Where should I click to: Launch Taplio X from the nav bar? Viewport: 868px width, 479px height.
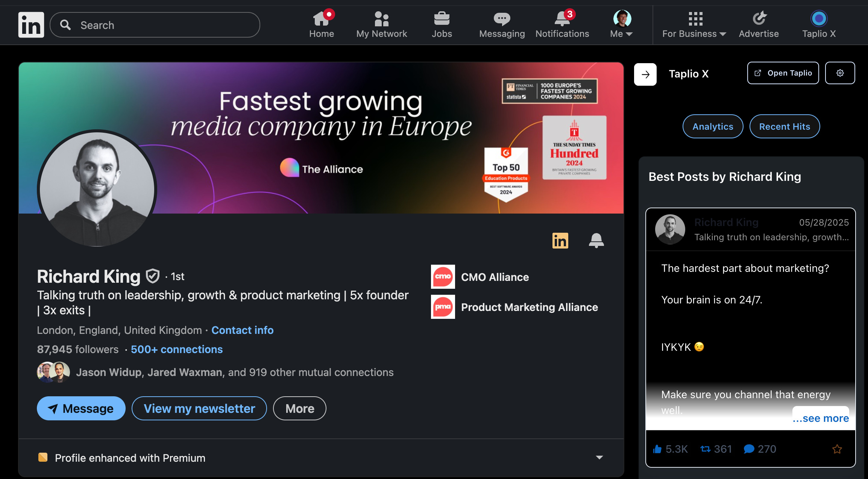coord(819,25)
